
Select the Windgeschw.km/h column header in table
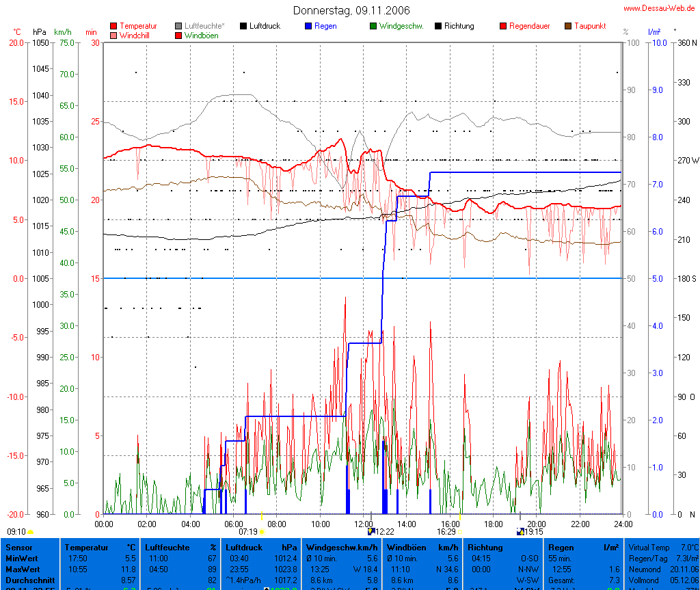(x=342, y=548)
